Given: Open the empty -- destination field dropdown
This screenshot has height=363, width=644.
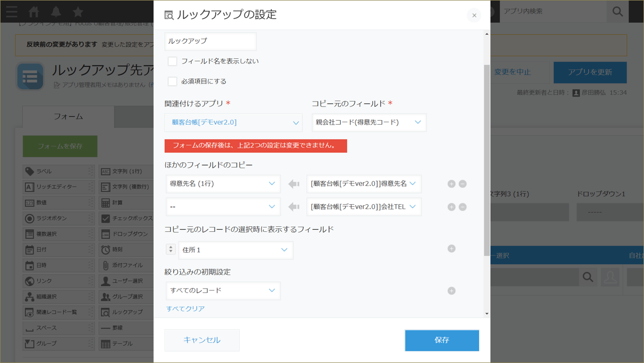Looking at the screenshot, I should tap(223, 207).
